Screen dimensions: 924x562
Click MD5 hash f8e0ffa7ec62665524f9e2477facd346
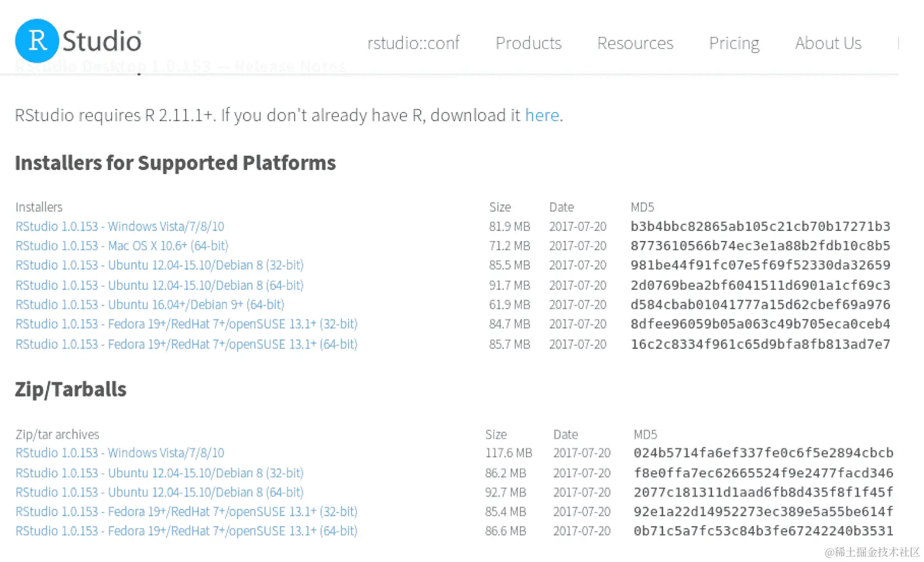(x=763, y=473)
